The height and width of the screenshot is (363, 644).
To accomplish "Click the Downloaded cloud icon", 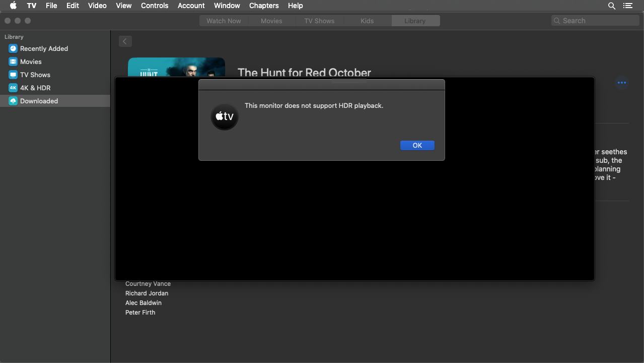I will tap(13, 101).
